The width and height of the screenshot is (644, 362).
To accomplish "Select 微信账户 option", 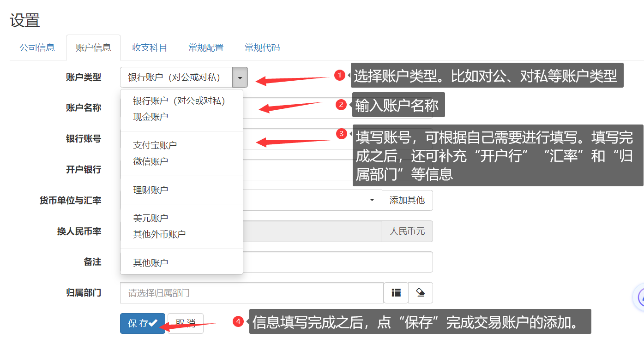I will [150, 161].
